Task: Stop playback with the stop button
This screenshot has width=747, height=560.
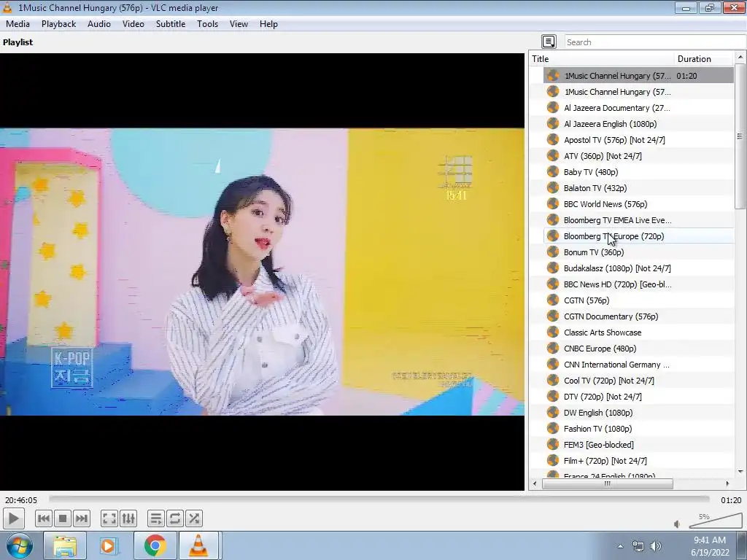Action: click(63, 518)
